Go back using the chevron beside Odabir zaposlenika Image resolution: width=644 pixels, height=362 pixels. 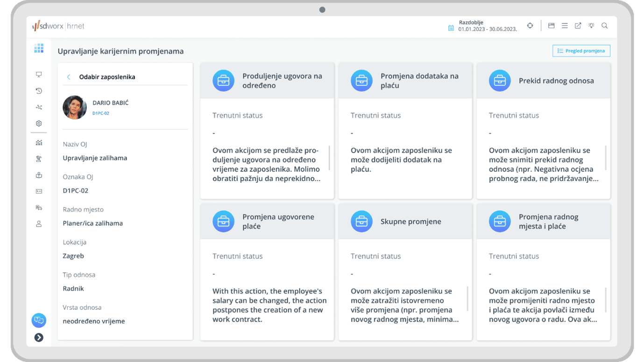(69, 77)
